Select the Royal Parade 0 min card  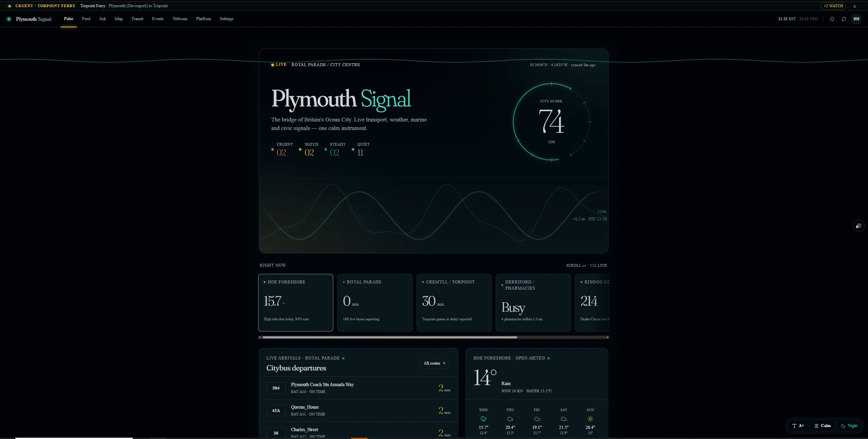coord(375,303)
